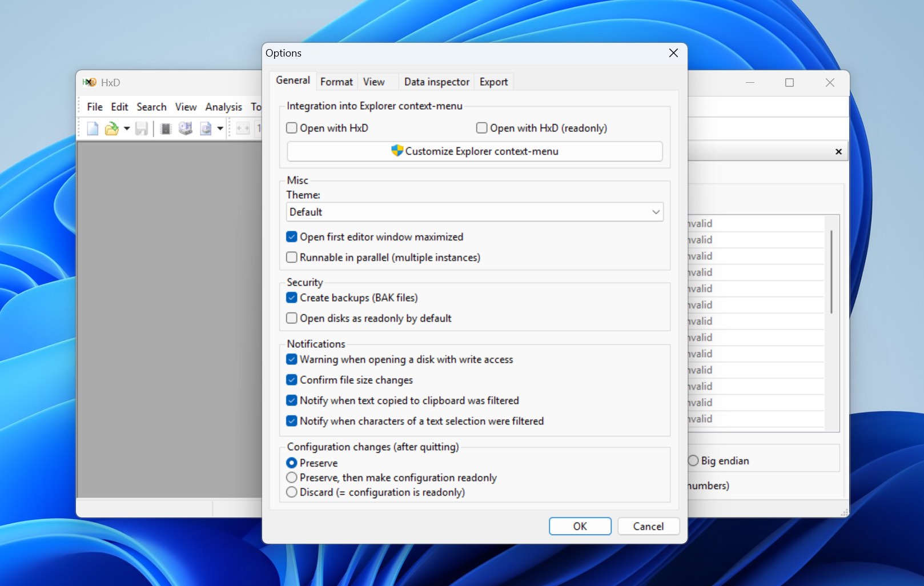Switch to the Data inspector tab

[436, 82]
